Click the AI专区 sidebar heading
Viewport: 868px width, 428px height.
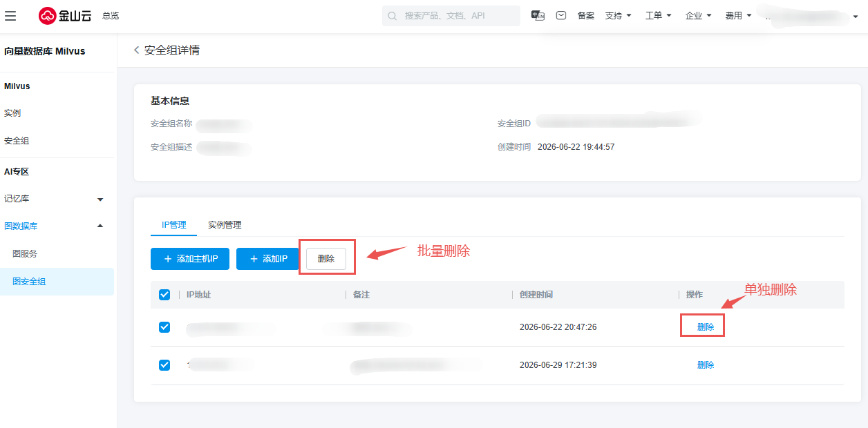pos(17,172)
